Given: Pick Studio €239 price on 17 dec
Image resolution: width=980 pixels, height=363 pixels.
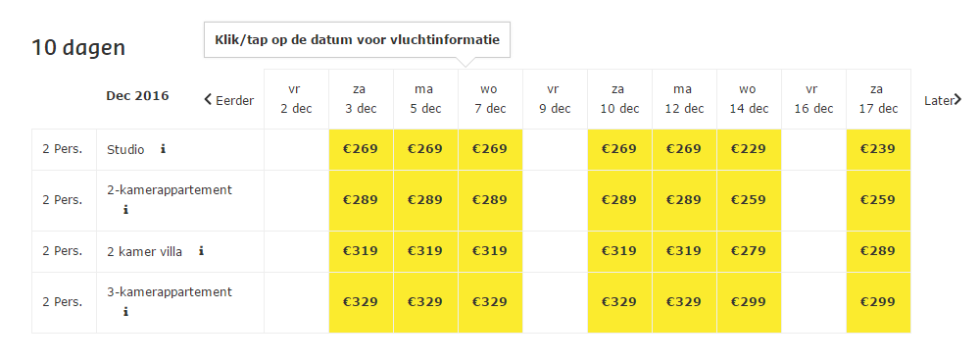Looking at the screenshot, I should (x=878, y=149).
